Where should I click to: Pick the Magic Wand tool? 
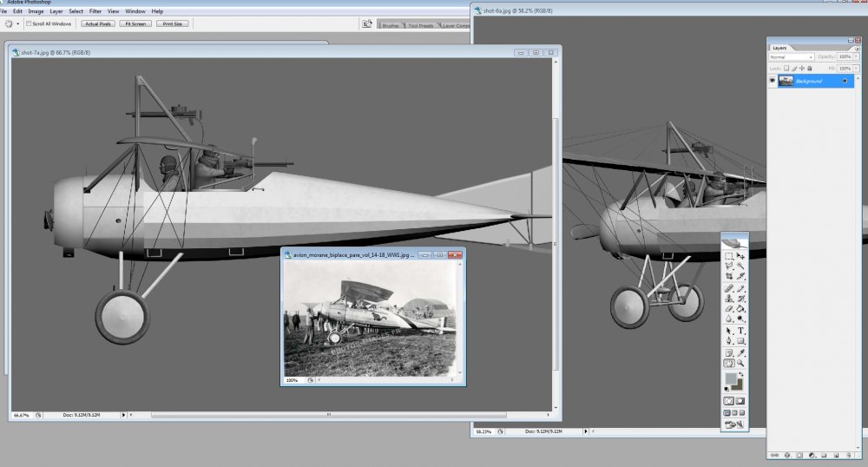[740, 266]
